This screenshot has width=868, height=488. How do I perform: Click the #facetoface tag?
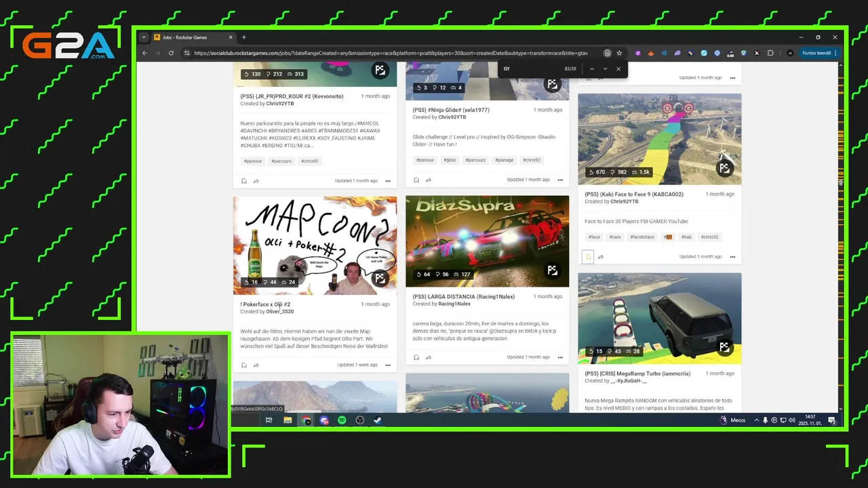pyautogui.click(x=642, y=237)
